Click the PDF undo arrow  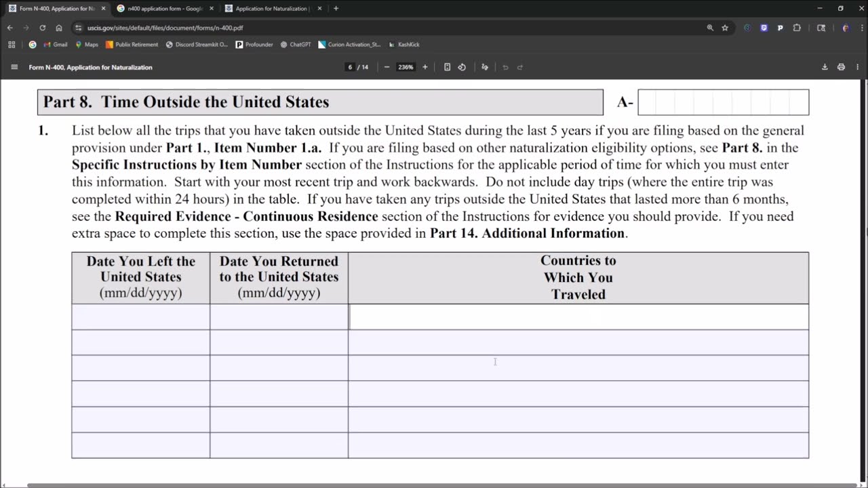point(505,67)
